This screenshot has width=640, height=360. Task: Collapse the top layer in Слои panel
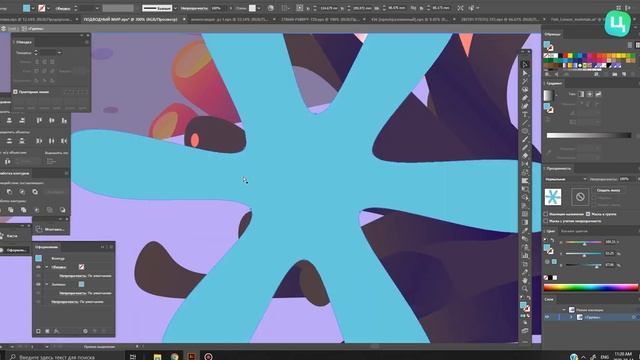564,310
